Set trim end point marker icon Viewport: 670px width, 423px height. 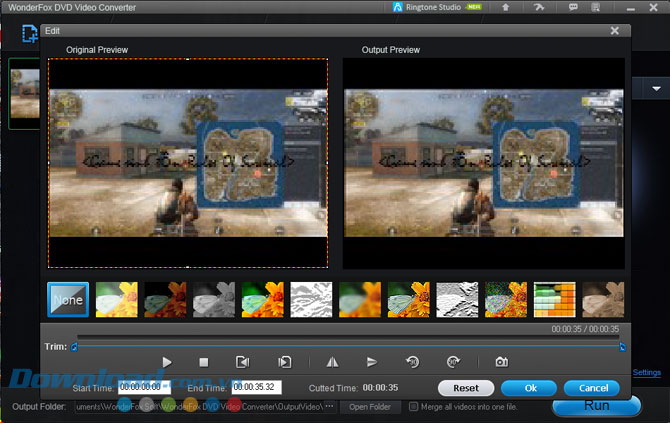coord(285,362)
